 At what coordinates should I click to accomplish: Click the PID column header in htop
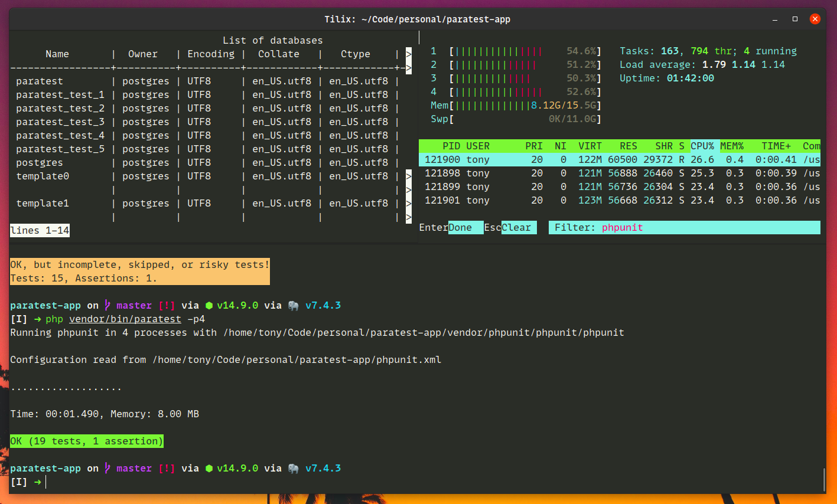tap(451, 146)
